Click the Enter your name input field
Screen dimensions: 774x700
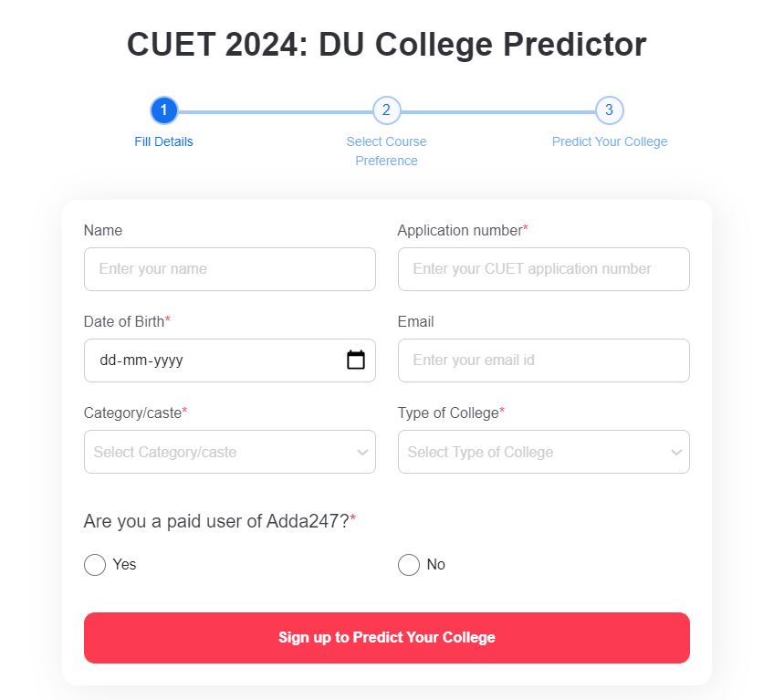(229, 268)
